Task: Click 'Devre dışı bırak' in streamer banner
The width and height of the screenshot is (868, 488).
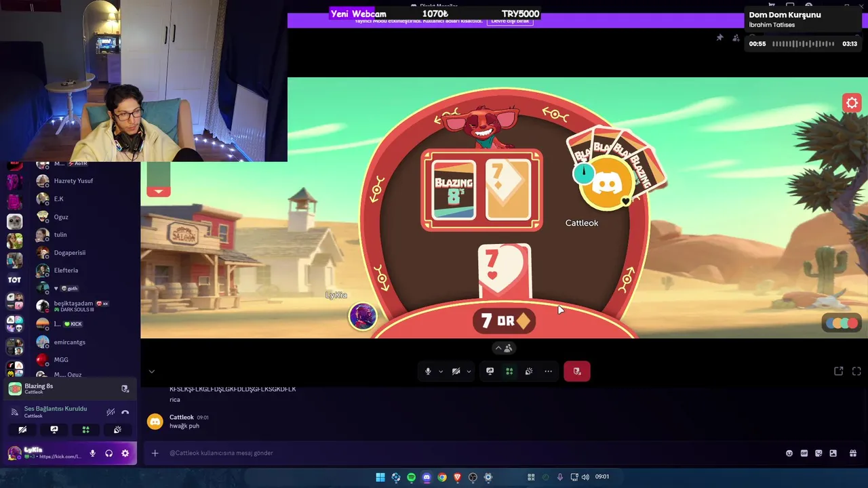Action: point(510,20)
